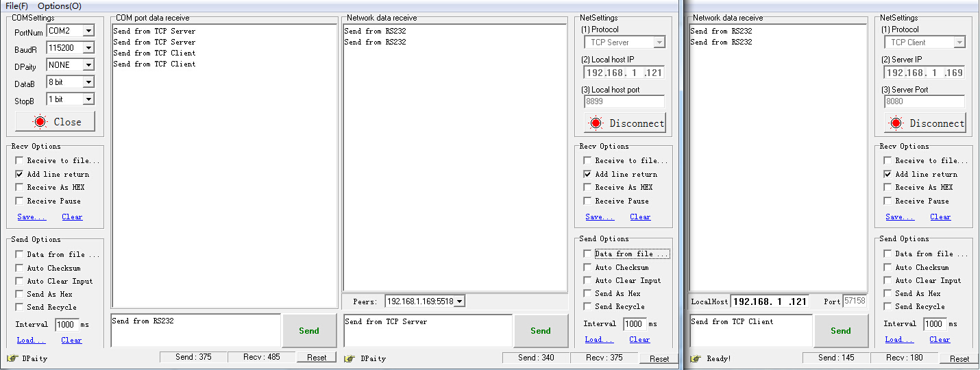Enable COM Receive As HEX checkbox
Image resolution: width=980 pixels, height=370 pixels.
[19, 187]
